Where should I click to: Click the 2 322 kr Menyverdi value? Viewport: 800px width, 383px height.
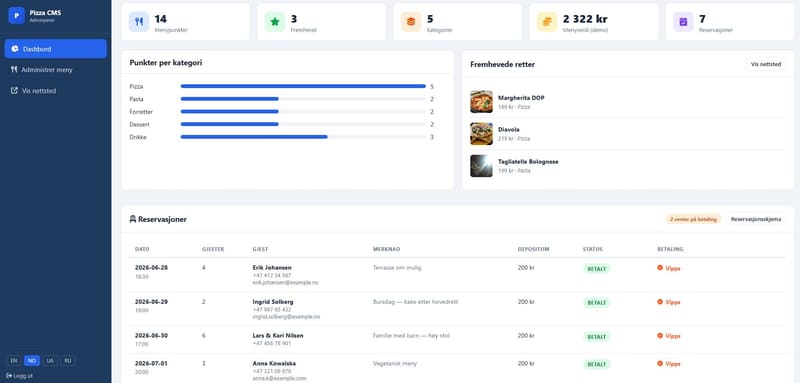tap(585, 19)
